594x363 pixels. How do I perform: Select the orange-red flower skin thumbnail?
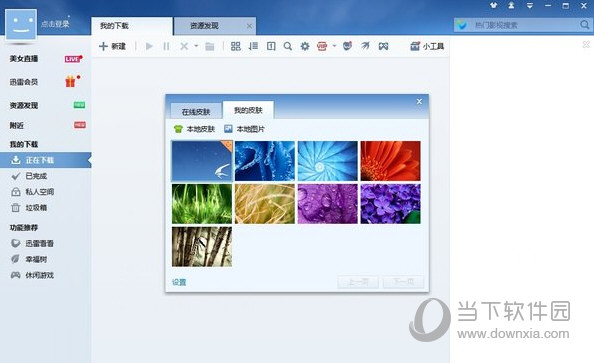[x=391, y=161]
